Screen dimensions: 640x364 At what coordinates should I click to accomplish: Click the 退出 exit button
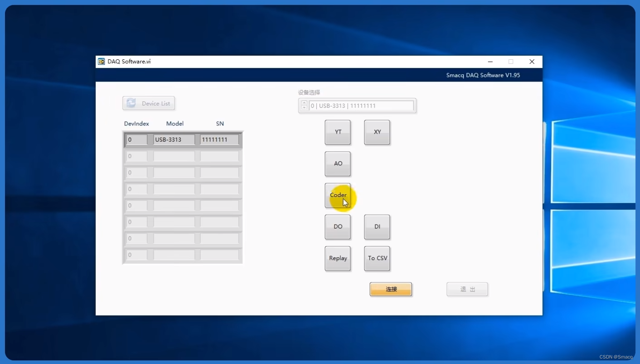[x=467, y=289]
